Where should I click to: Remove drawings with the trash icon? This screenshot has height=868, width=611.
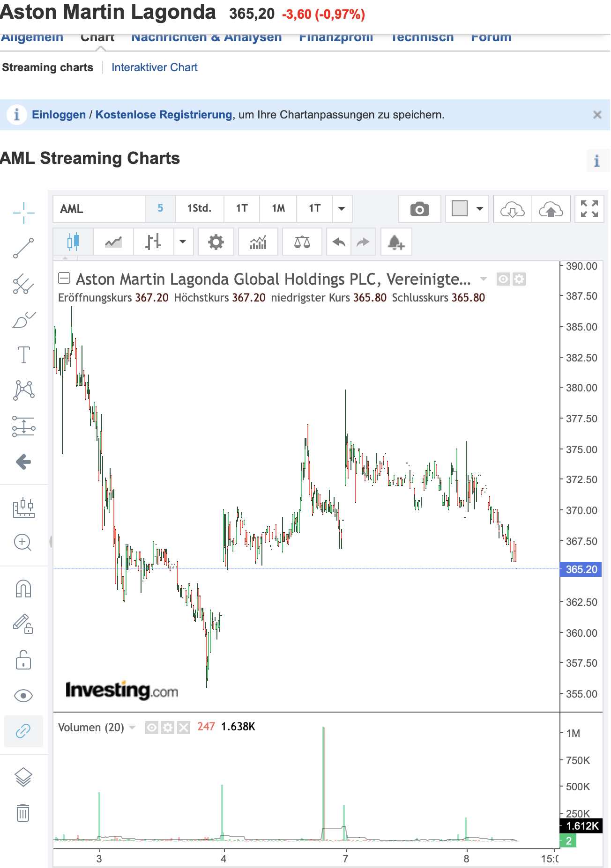pos(23,813)
